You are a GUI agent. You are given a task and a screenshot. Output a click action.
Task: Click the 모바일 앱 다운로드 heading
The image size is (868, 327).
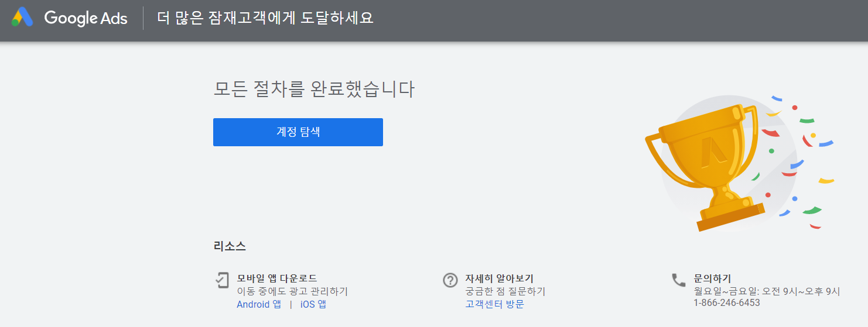(x=277, y=278)
